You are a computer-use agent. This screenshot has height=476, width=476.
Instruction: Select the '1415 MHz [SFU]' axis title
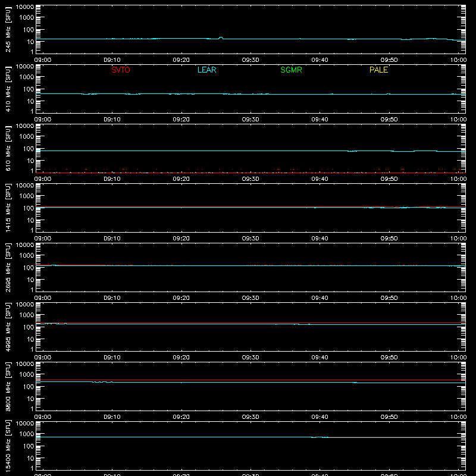pos(8,208)
